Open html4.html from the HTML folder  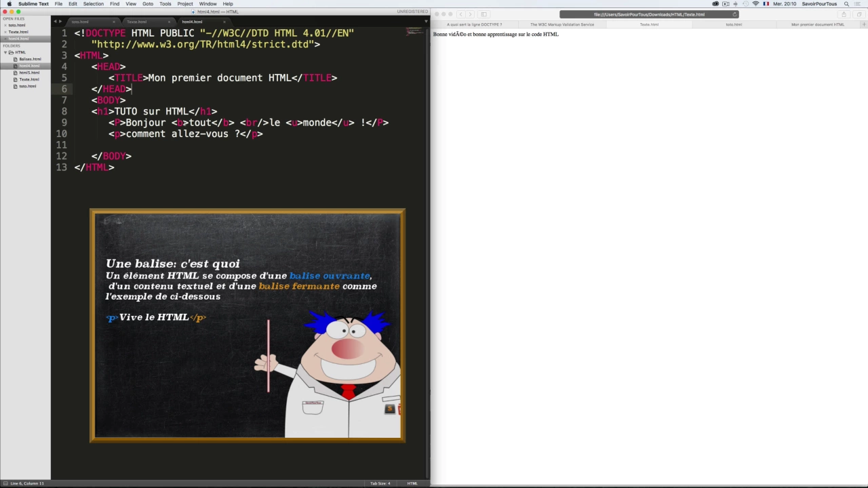pos(29,66)
